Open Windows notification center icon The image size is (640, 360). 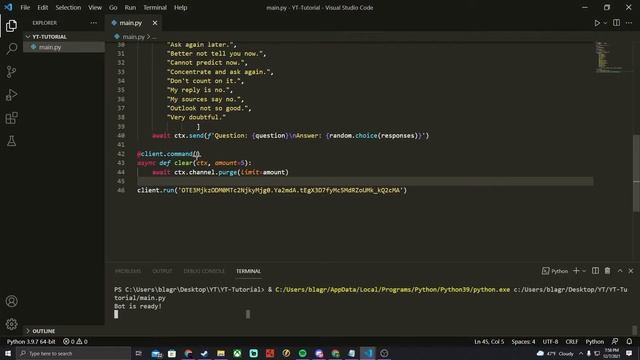(629, 353)
